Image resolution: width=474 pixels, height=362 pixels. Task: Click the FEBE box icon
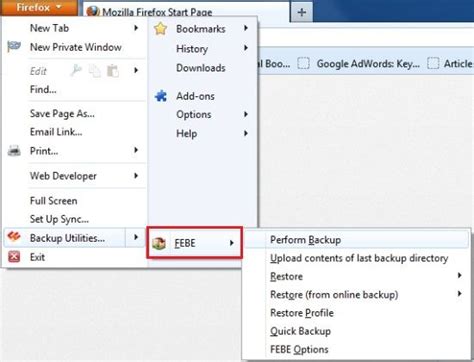click(159, 243)
